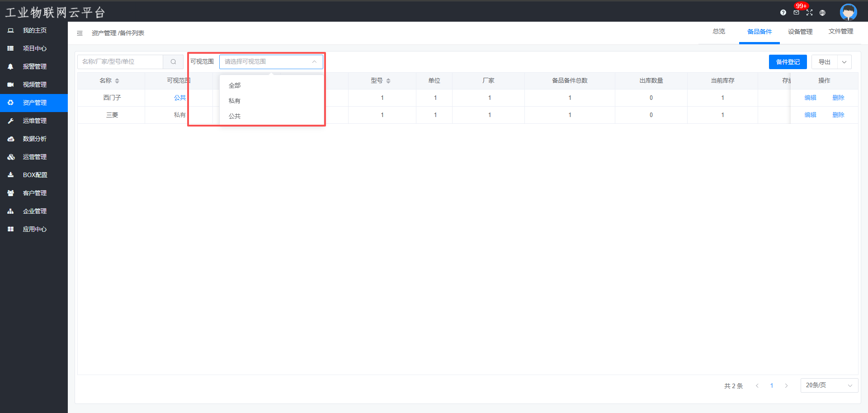
Task: Open the 20条/页 page size selector
Action: pos(829,385)
